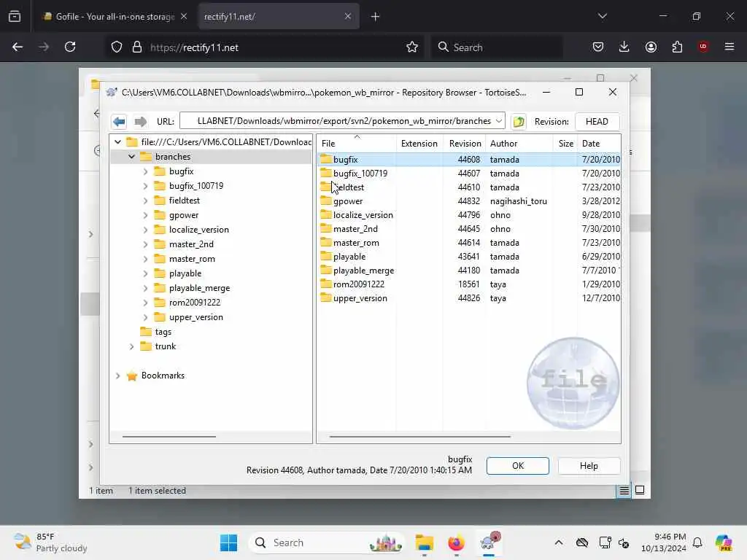Click the Bookmarks star icon

(x=132, y=376)
